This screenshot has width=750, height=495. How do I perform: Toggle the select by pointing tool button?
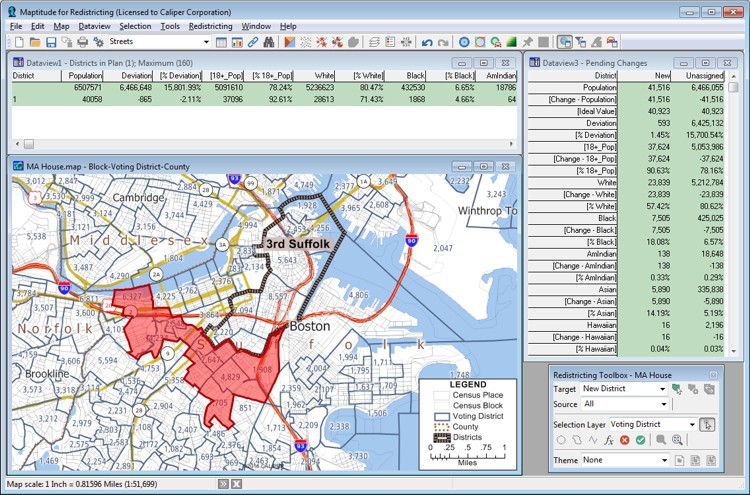[708, 424]
